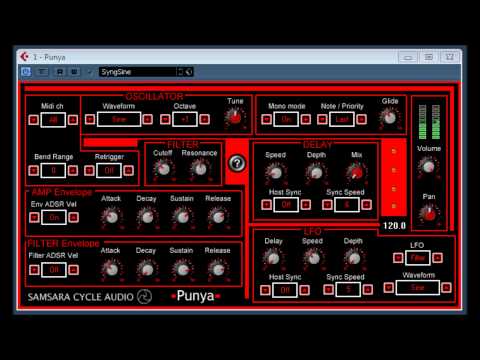Click the Delay Speed knob

point(276,172)
